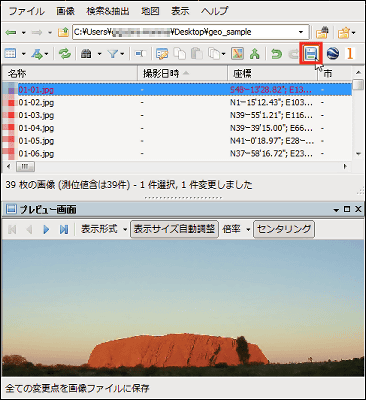The width and height of the screenshot is (366, 400).
Task: Open the dropdown next to forward arrow
Action: coord(50,33)
